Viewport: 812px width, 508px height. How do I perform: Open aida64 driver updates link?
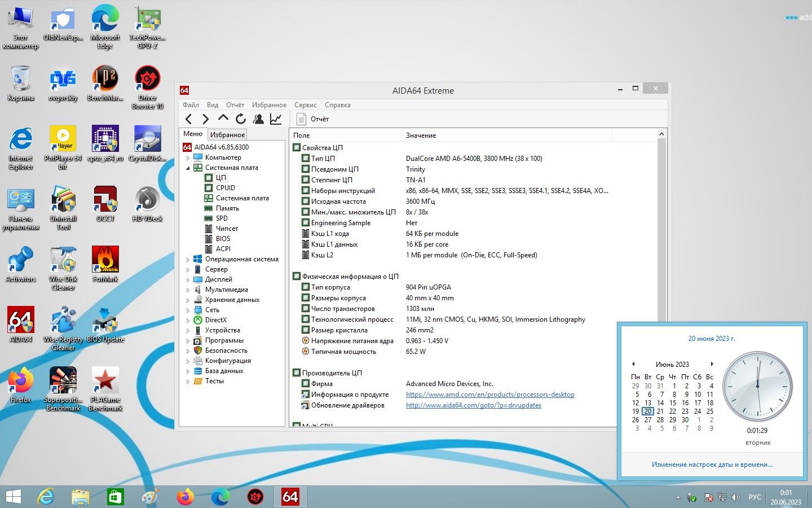(474, 405)
